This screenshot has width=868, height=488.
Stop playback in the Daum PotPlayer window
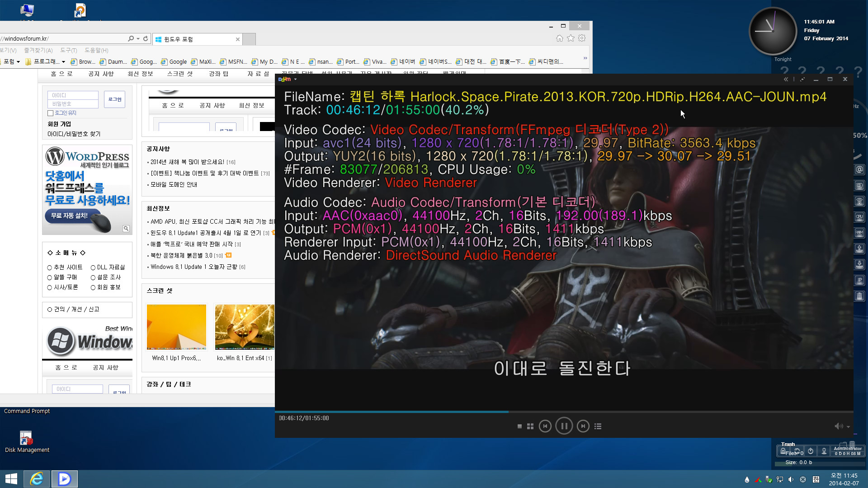(519, 426)
